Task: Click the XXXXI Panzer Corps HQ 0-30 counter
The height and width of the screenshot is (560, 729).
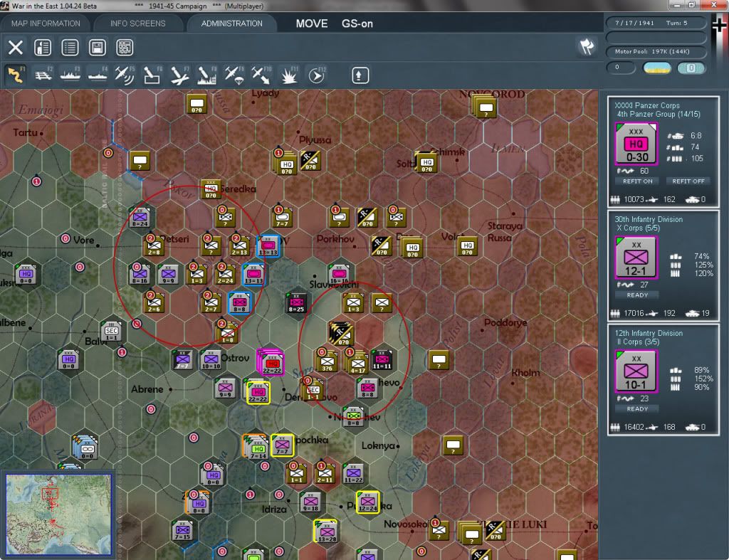Action: coord(636,144)
